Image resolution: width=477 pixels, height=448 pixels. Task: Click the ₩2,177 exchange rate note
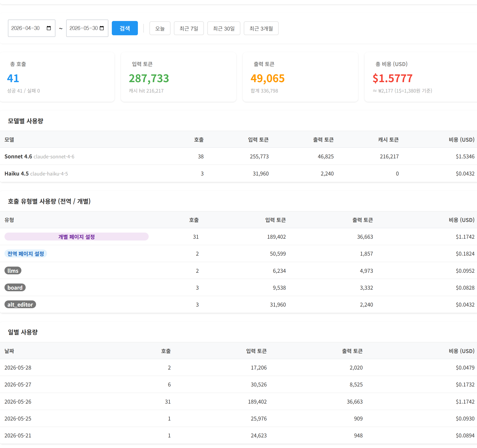[x=402, y=91]
